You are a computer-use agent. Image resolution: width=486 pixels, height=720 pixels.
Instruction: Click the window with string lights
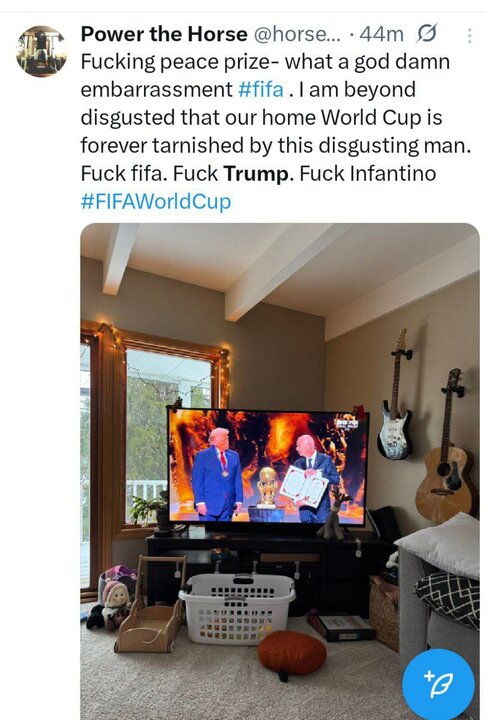coord(155,432)
